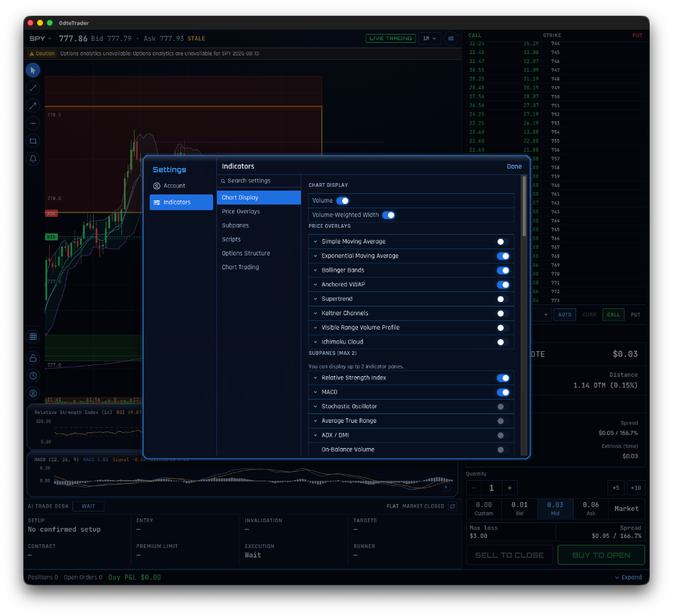Open the alert bell tool
673x616 pixels.
pyautogui.click(x=33, y=159)
